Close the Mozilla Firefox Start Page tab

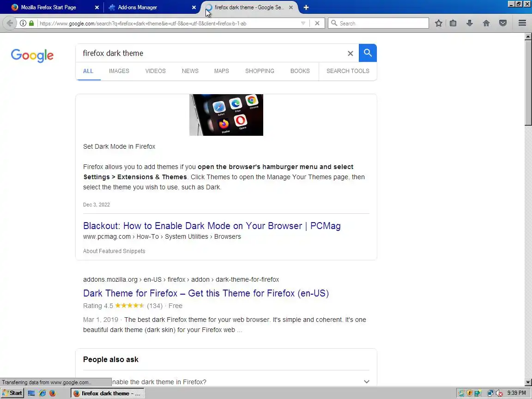click(x=97, y=7)
